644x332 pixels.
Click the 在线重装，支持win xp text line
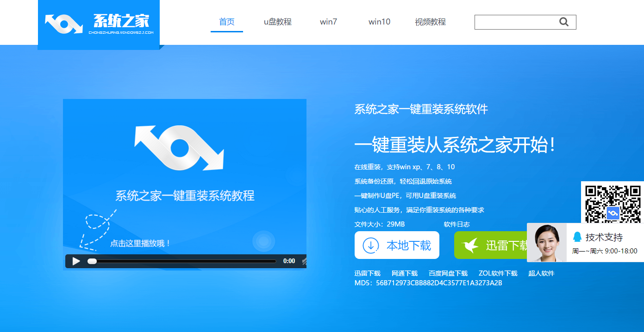click(405, 167)
